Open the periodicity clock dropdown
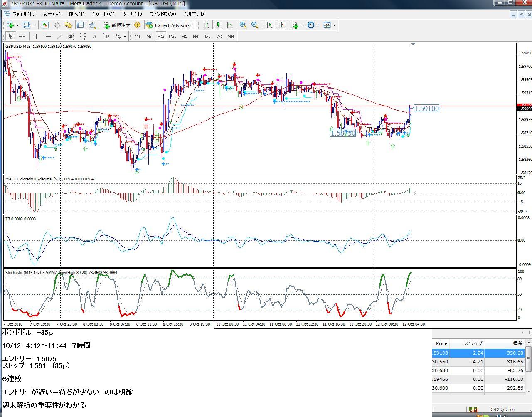 tap(318, 25)
